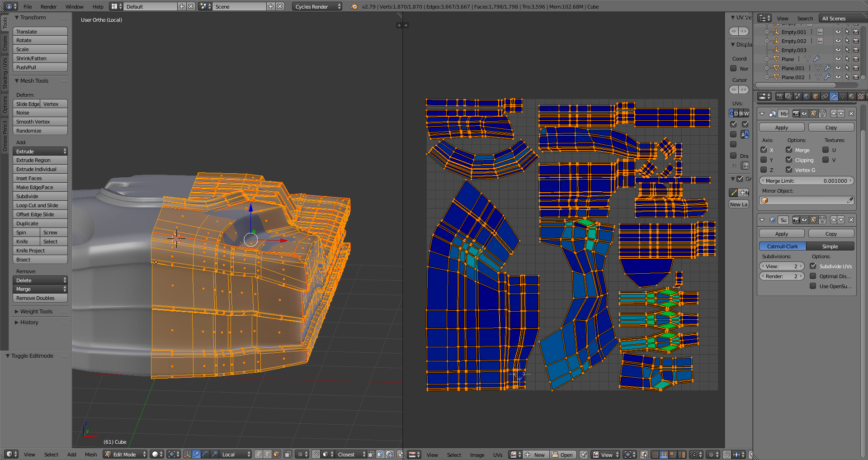Adjust the Merge Limit value slider
This screenshot has width=868, height=460.
[806, 181]
